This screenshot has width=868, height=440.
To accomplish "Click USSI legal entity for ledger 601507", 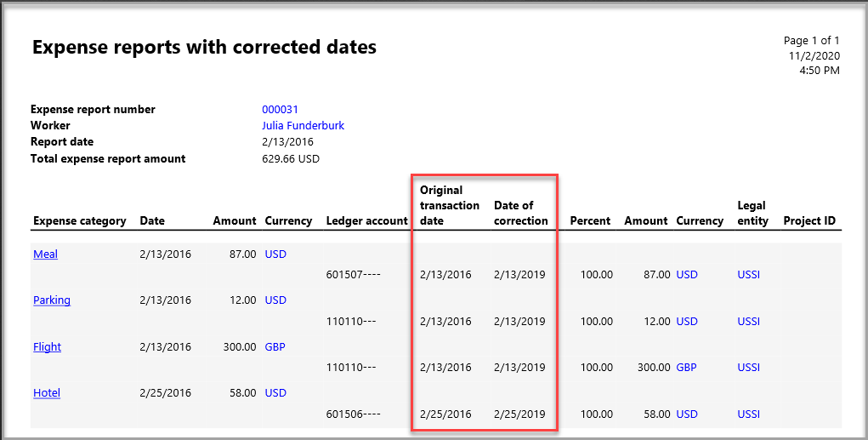I will point(748,275).
